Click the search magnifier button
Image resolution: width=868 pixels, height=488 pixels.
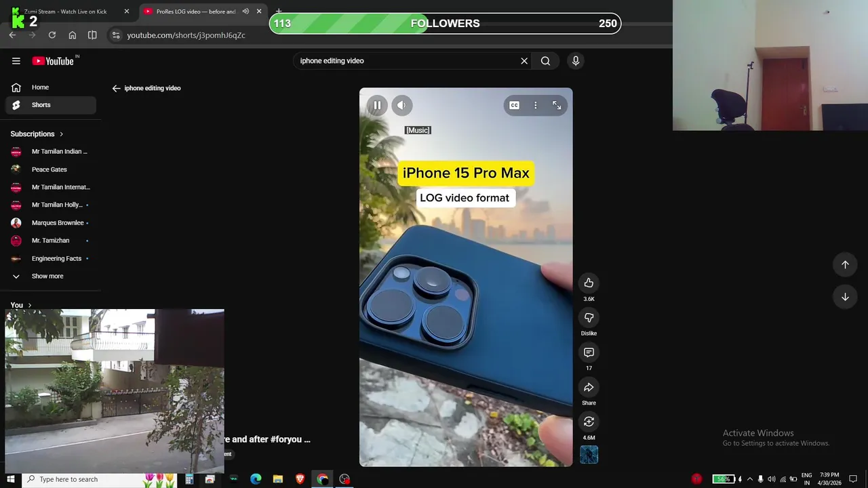point(545,61)
